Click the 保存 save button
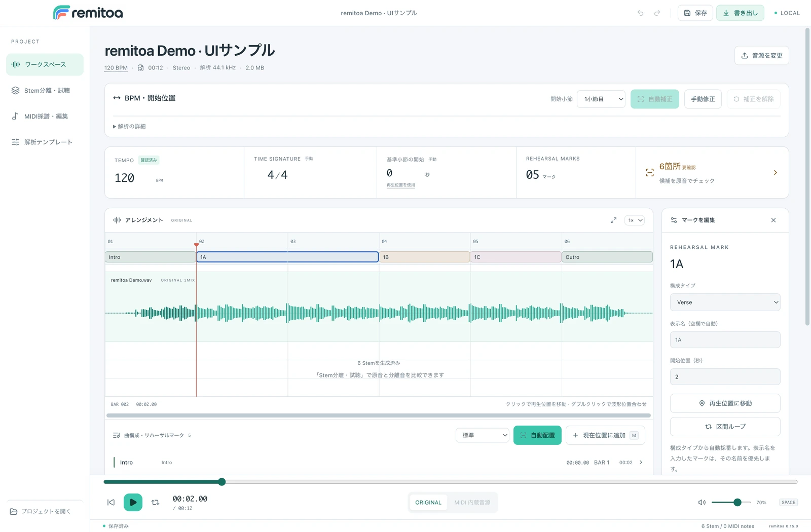Image resolution: width=811 pixels, height=532 pixels. coord(695,13)
